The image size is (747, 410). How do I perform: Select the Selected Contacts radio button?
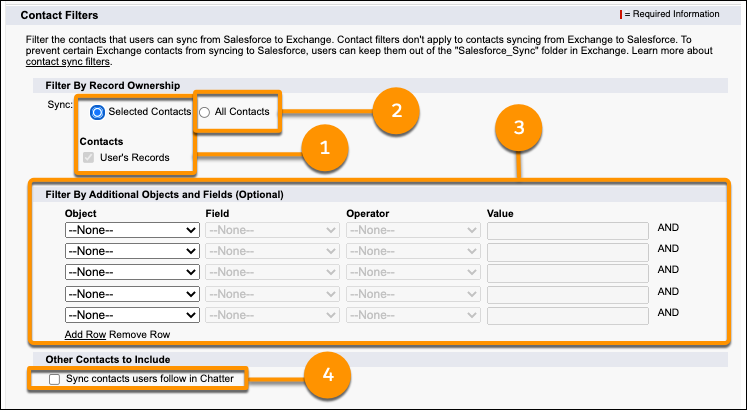[x=98, y=112]
